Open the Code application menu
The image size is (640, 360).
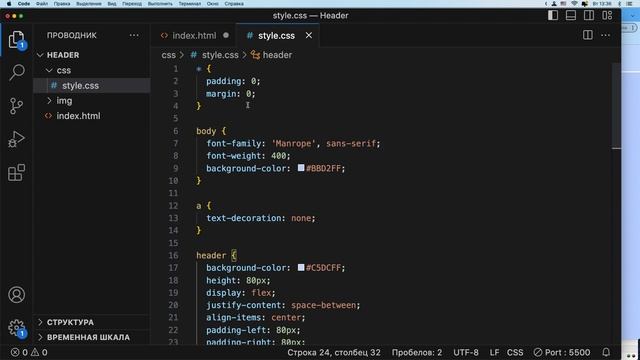24,4
